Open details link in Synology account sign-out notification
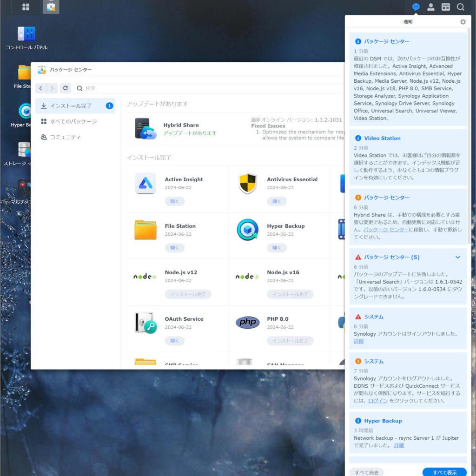 (x=358, y=342)
